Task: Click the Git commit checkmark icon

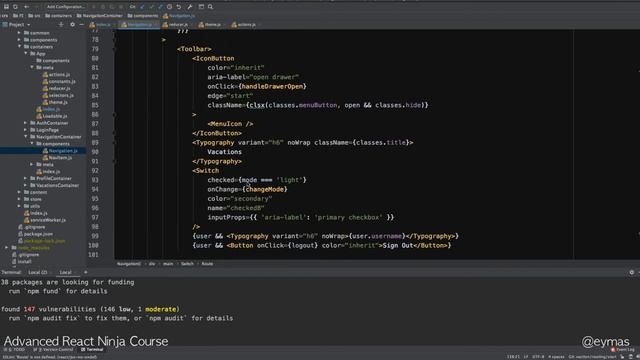Action: (151, 7)
